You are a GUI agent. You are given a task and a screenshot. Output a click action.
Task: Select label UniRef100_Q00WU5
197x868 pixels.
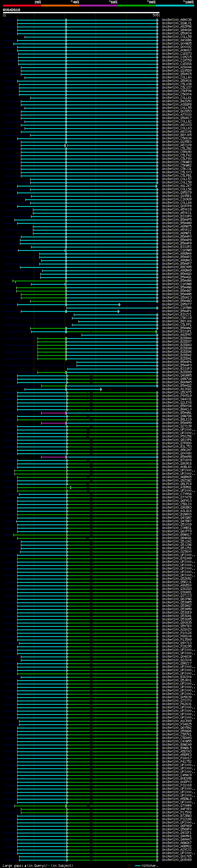(177, 43)
